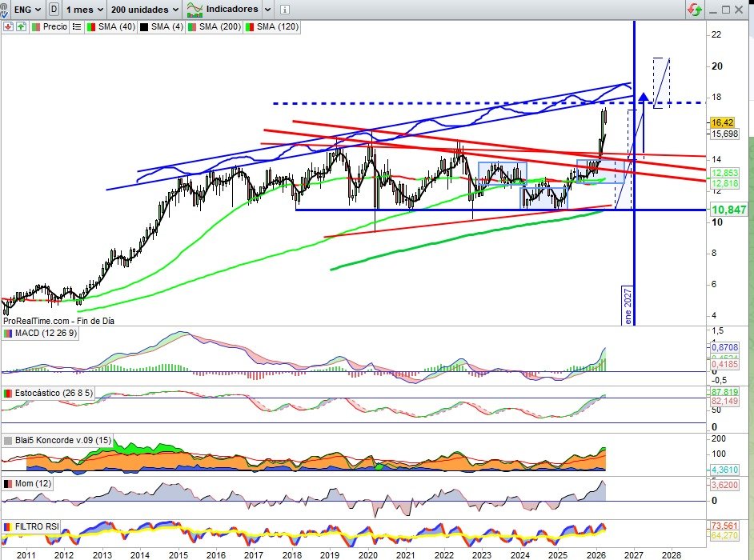
Task: Click the daily 'D' view button
Action: [x=54, y=9]
